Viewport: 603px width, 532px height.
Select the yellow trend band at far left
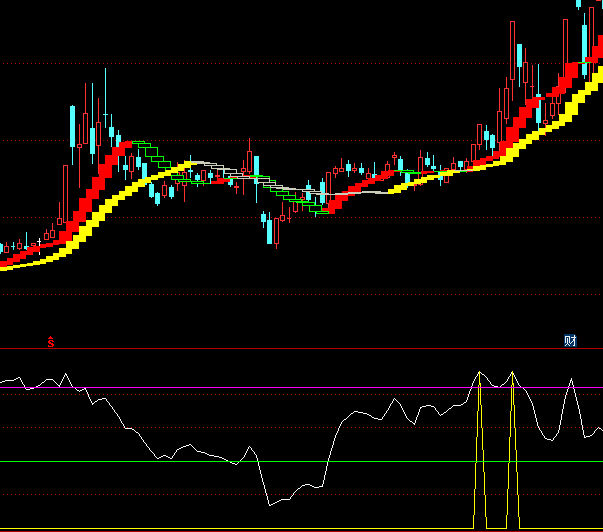point(20,262)
